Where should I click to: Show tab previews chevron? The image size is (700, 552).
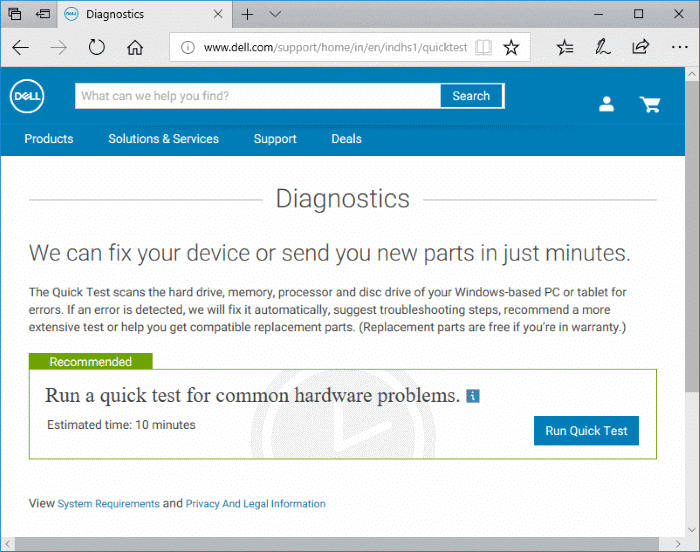(x=275, y=14)
